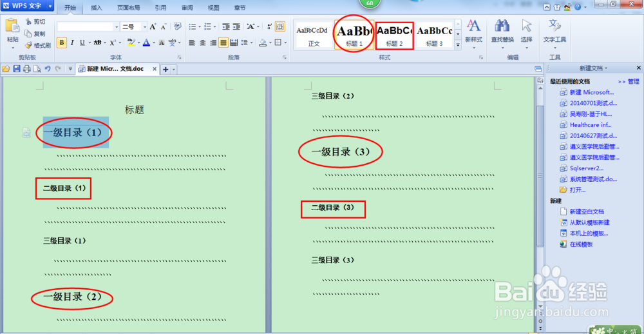Toggle show/hide editing marks
Viewport: 644px width, 334px height.
[x=269, y=26]
